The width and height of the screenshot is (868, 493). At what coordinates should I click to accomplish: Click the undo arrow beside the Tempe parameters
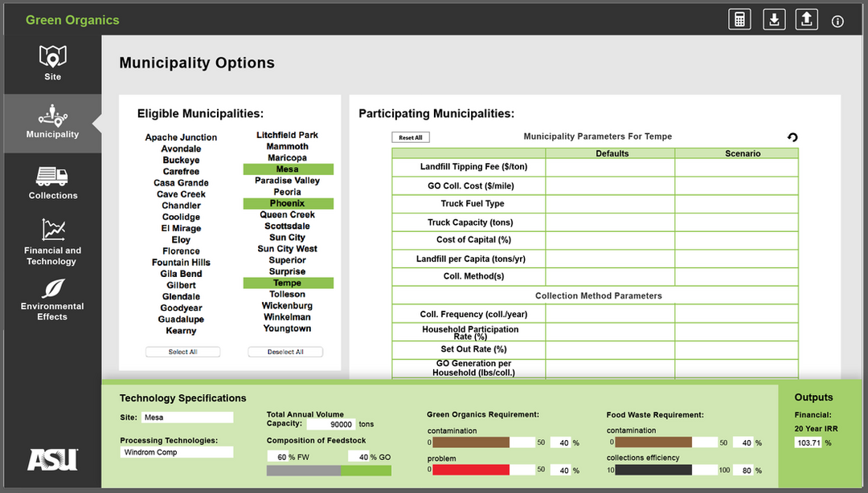(792, 138)
